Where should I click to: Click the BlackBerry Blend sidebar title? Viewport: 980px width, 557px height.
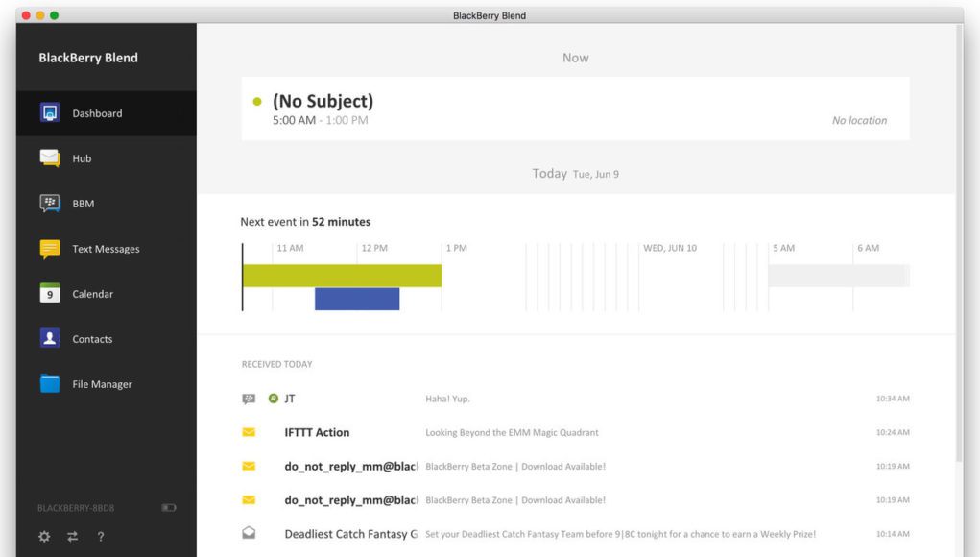[88, 58]
